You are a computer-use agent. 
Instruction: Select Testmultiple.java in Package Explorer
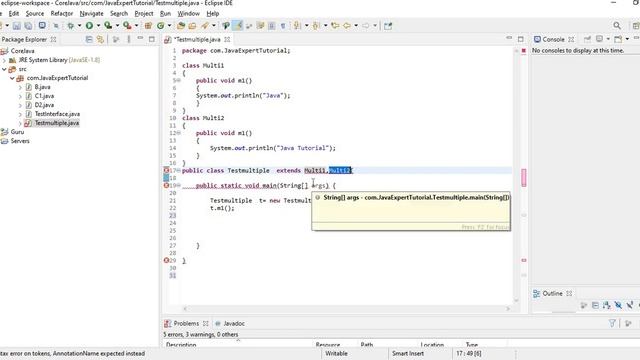tap(57, 123)
